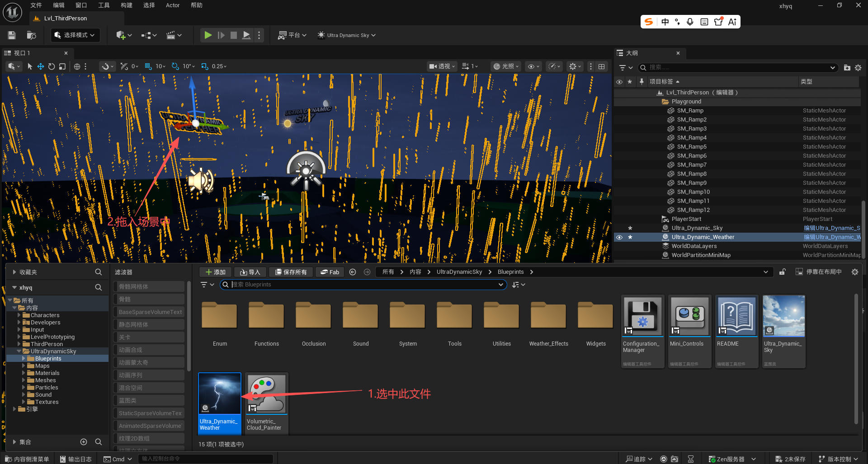This screenshot has width=868, height=464.
Task: Open the 窗口 menu
Action: point(81,5)
